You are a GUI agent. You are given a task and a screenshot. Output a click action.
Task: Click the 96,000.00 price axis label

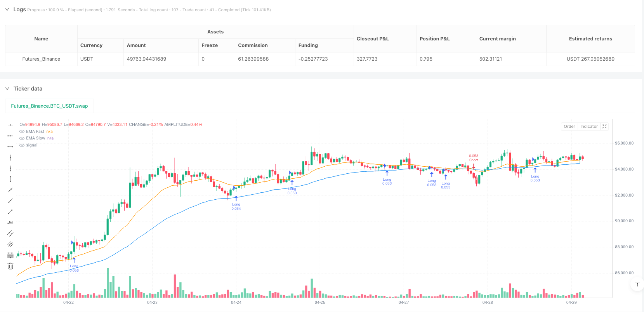click(624, 143)
